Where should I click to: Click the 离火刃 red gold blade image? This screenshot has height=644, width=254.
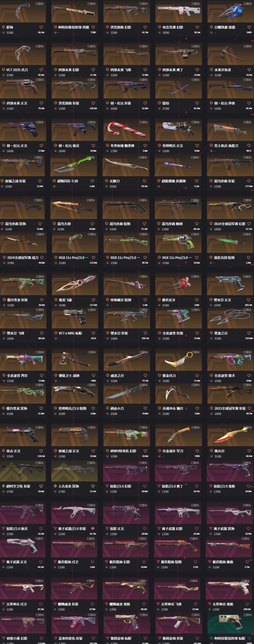point(230,435)
